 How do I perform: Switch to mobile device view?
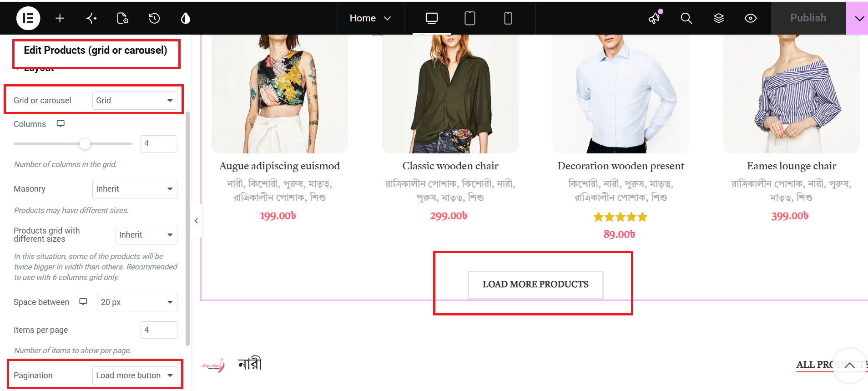click(508, 18)
